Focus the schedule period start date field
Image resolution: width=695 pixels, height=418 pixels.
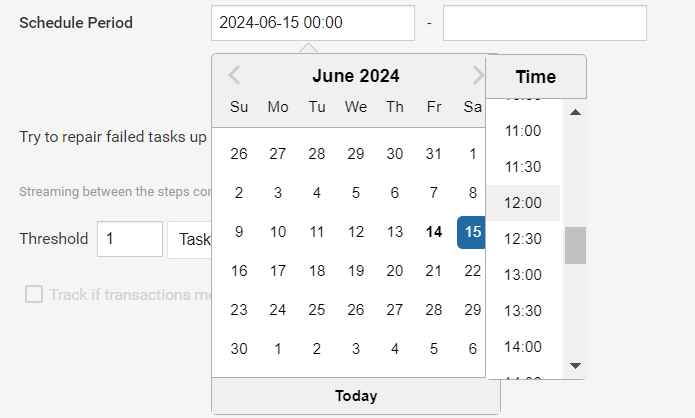click(x=313, y=23)
